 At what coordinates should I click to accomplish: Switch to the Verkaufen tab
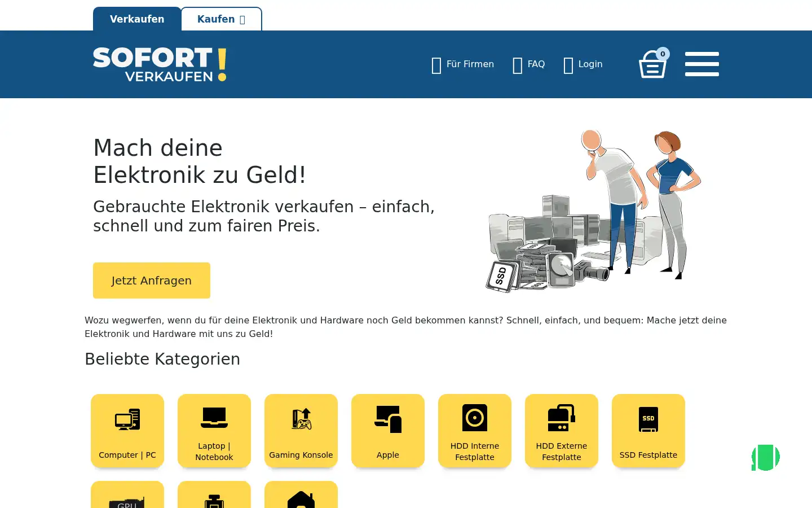click(x=137, y=19)
